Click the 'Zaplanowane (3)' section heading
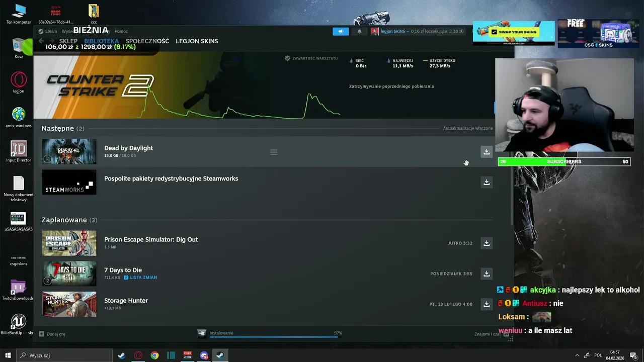 [69, 220]
